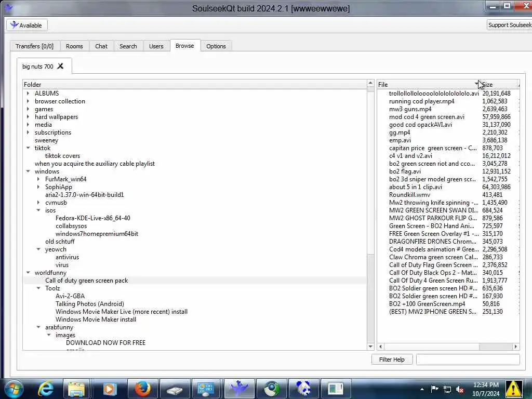Viewport: 532px width, 399px height.
Task: Collapse the isos folder
Action: 38,210
